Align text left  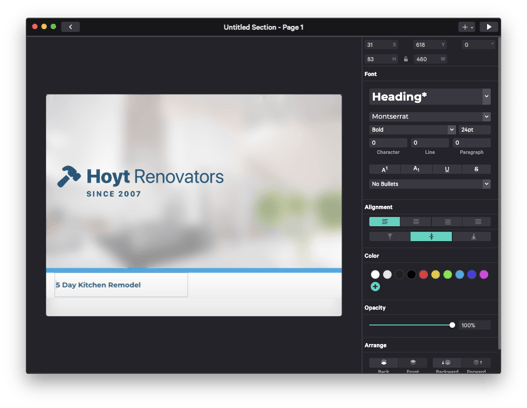[384, 221]
